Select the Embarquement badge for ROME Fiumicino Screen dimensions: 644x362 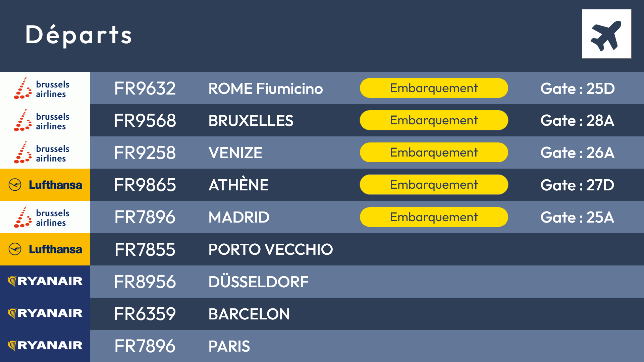click(434, 88)
